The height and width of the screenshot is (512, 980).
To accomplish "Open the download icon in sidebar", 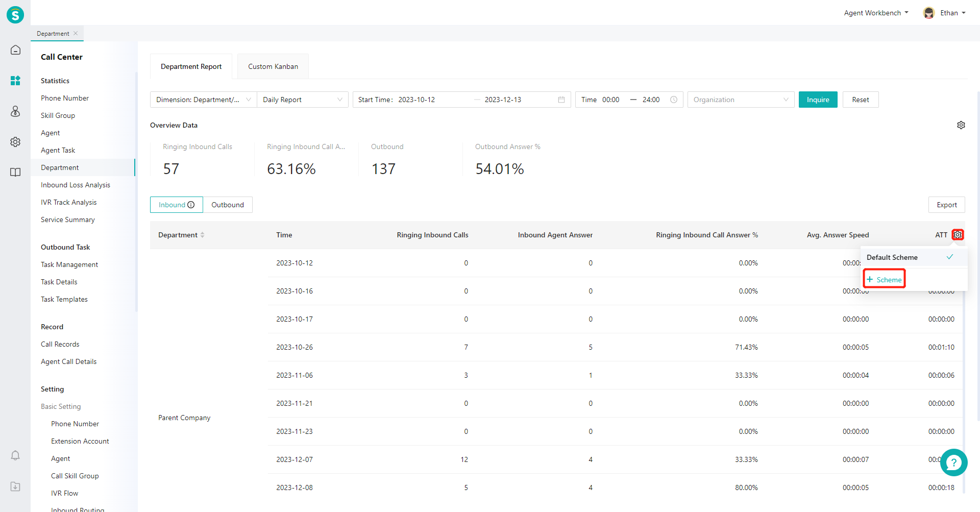I will pos(15,486).
